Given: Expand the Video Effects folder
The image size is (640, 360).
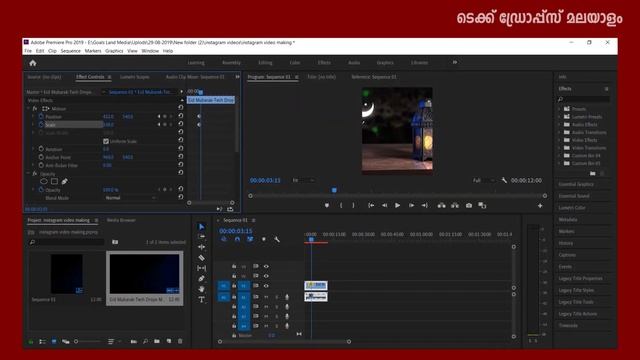Looking at the screenshot, I should (560, 140).
